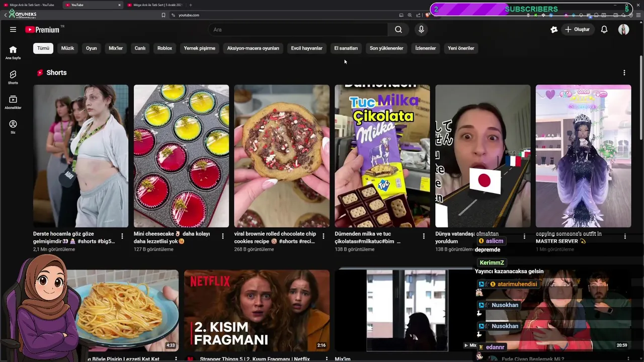Open options for viral brownie cookies short
The height and width of the screenshot is (362, 644).
(x=324, y=236)
